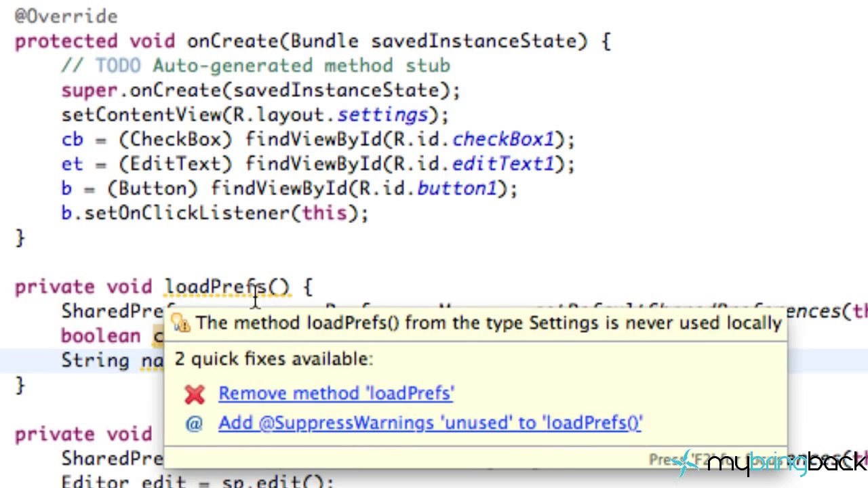
Task: Click the italic "checkBox1" id
Action: [x=502, y=140]
